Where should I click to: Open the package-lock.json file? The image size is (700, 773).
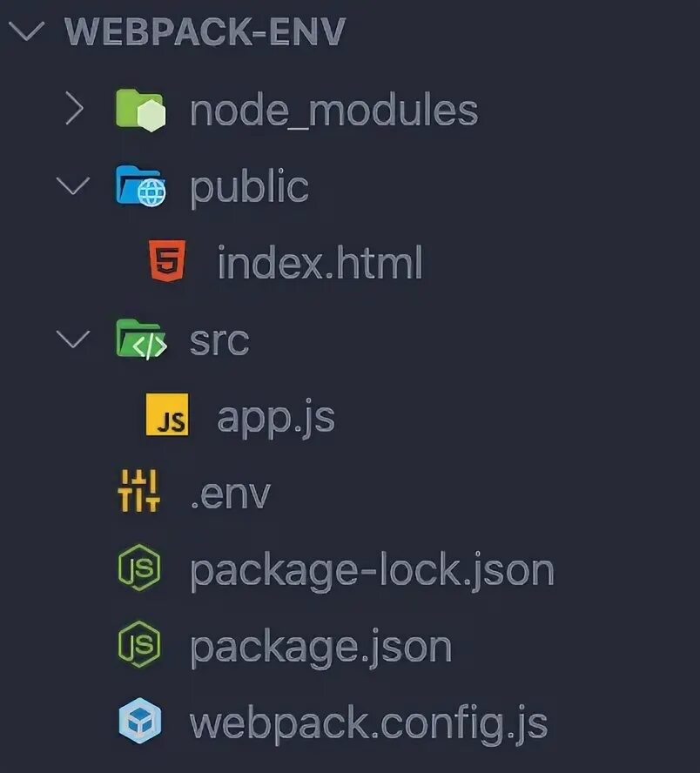point(372,572)
